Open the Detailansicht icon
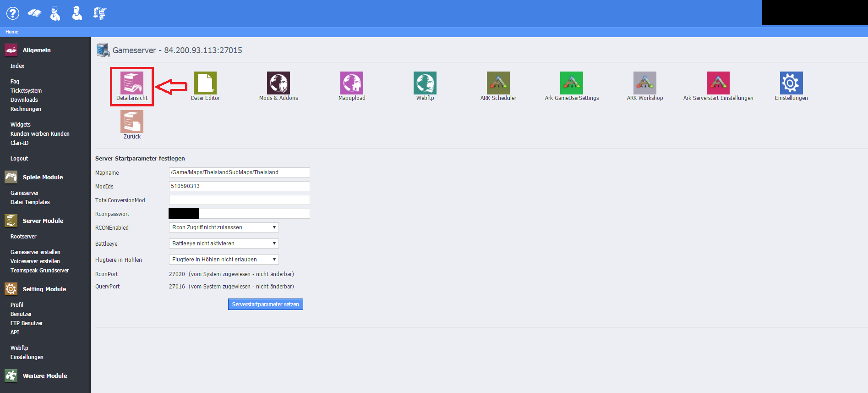The width and height of the screenshot is (868, 393). (132, 83)
